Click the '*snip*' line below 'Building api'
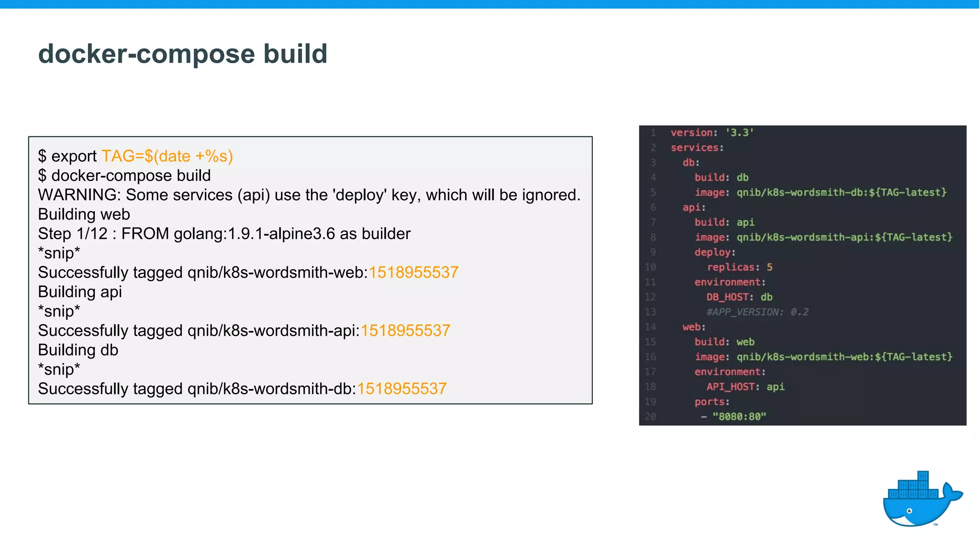The height and width of the screenshot is (551, 980). coord(59,311)
